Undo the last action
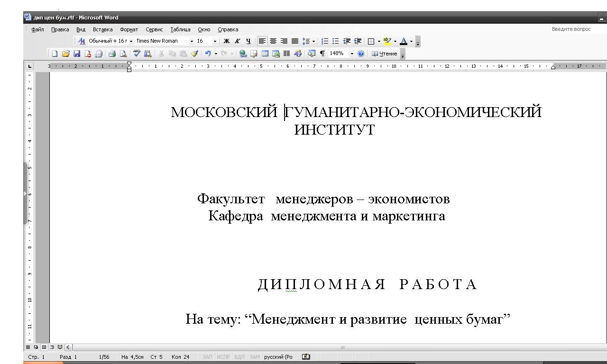 (208, 54)
